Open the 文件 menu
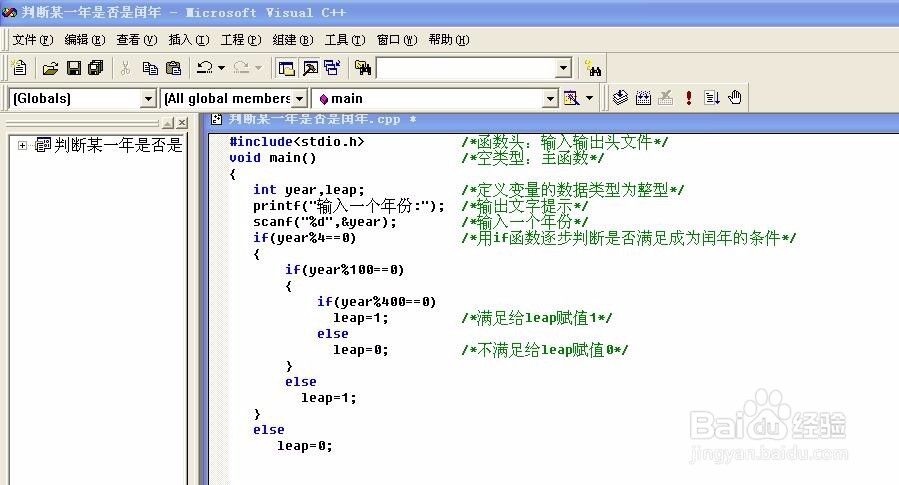899x485 pixels. (x=33, y=40)
